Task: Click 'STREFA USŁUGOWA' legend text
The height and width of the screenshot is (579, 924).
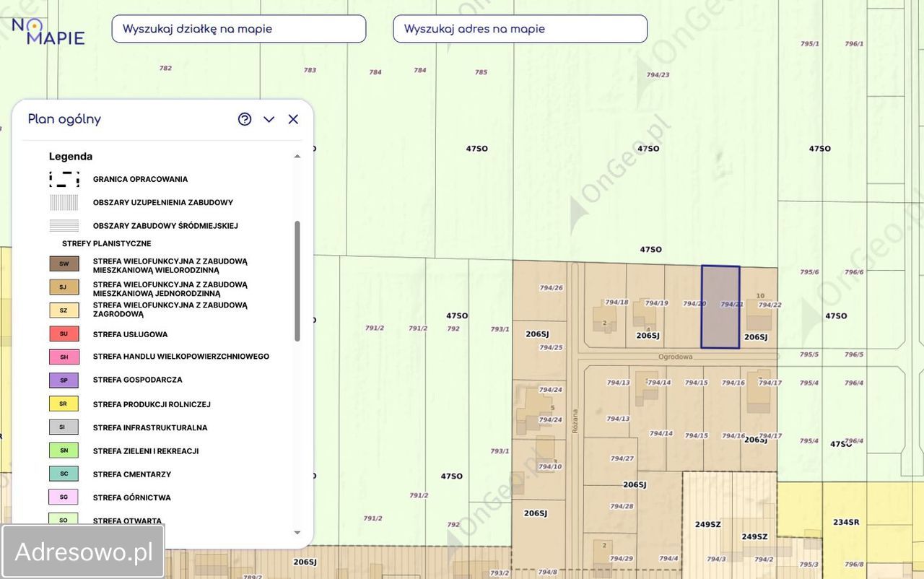Action: pos(130,334)
